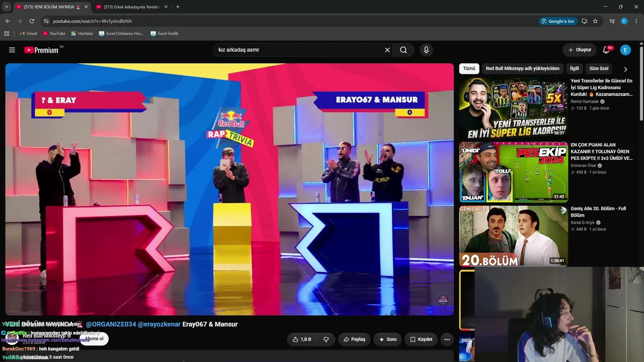Open the @erayozkenar mention link

click(159, 324)
